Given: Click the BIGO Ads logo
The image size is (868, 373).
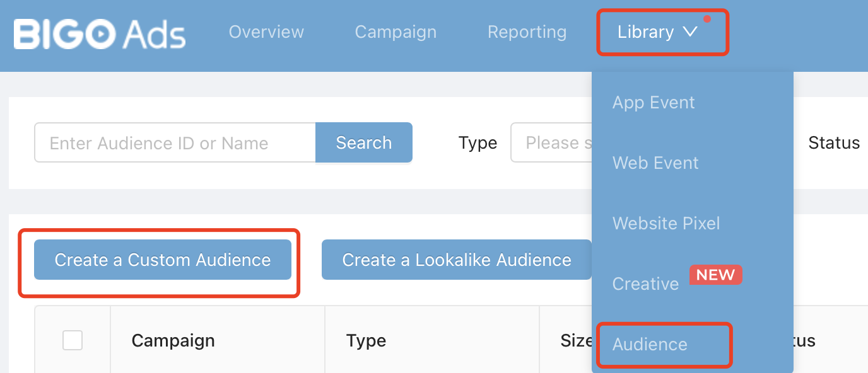Looking at the screenshot, I should pyautogui.click(x=100, y=33).
